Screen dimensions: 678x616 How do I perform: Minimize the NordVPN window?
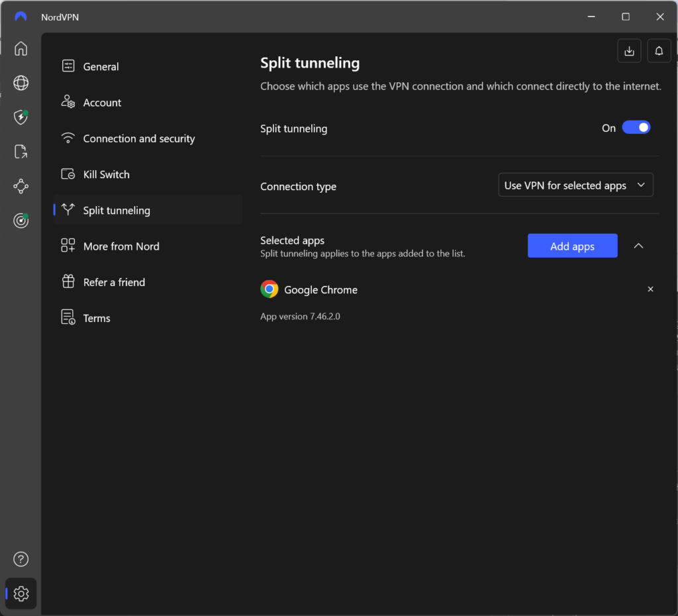(x=591, y=17)
